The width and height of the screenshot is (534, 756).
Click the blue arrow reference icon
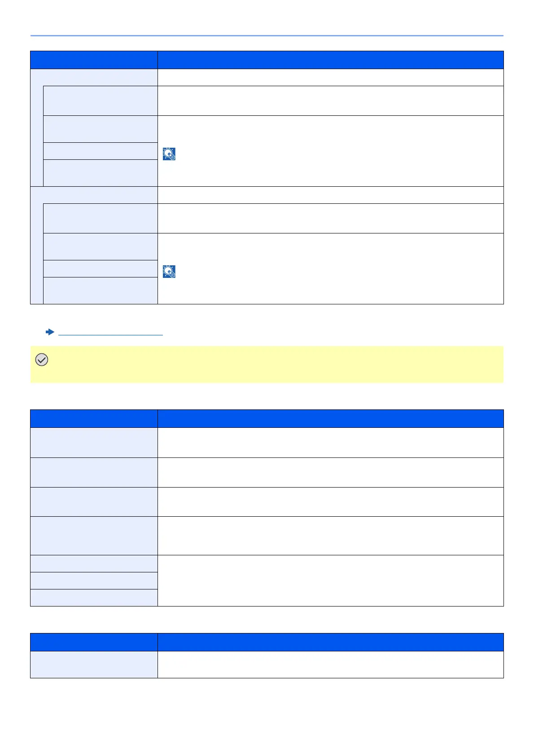pos(50,332)
